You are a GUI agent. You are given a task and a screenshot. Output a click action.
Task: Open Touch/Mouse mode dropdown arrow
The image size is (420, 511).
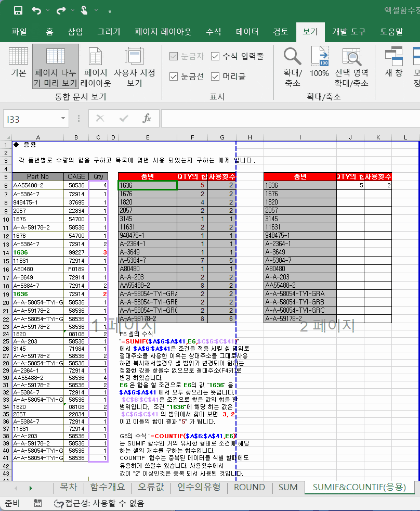96,10
